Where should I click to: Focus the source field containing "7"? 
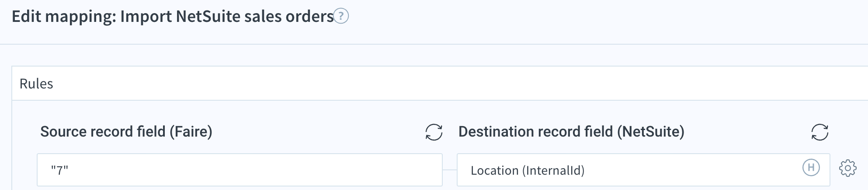(x=240, y=170)
